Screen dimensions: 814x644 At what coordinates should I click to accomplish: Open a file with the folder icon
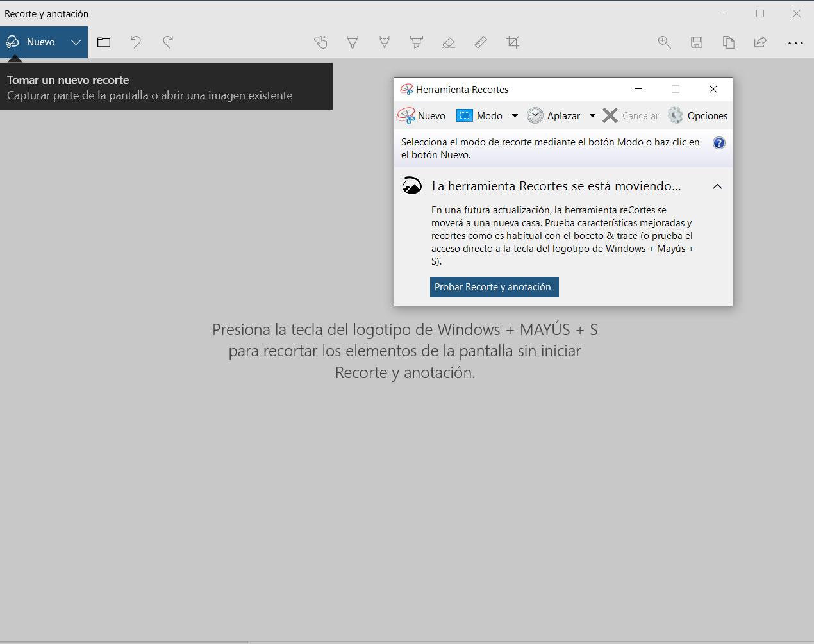[104, 42]
